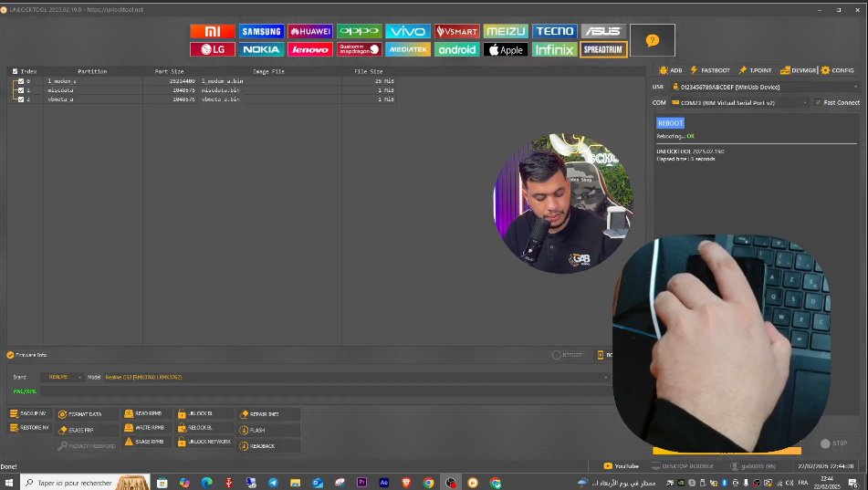Open the COM port dropdown
Viewport: 868px width, 490px height.
click(x=739, y=102)
